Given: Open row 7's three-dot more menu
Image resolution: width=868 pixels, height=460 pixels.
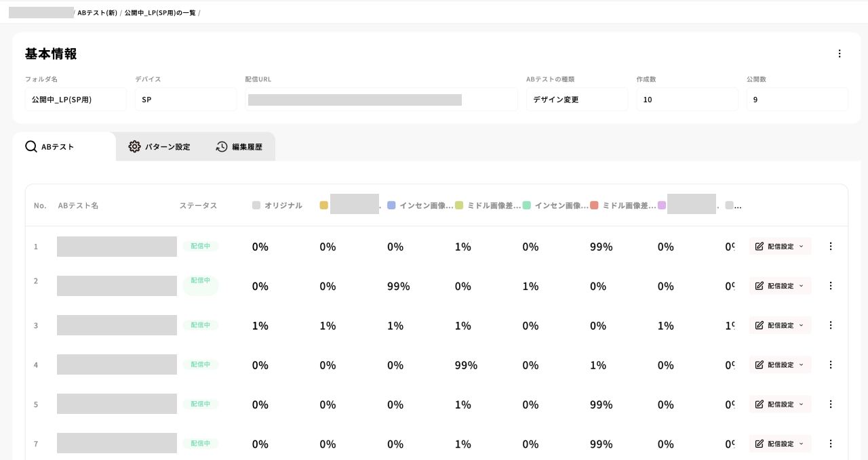Looking at the screenshot, I should (831, 444).
